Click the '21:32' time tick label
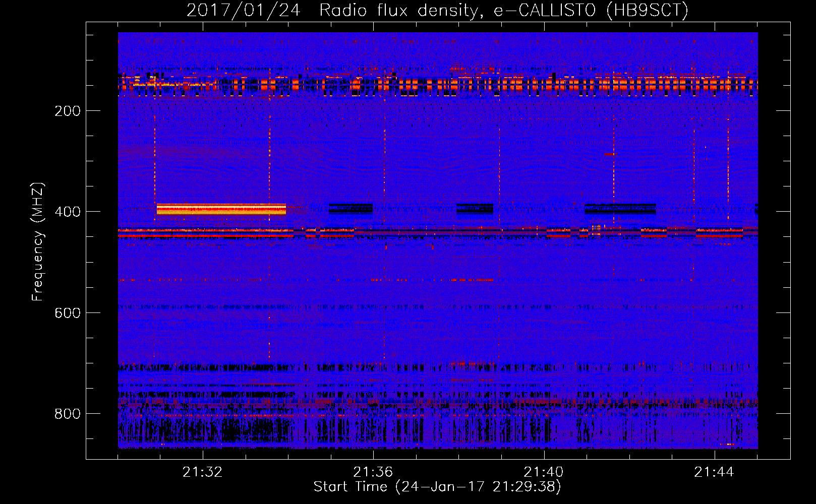Viewport: 816px width, 504px height. tap(203, 472)
